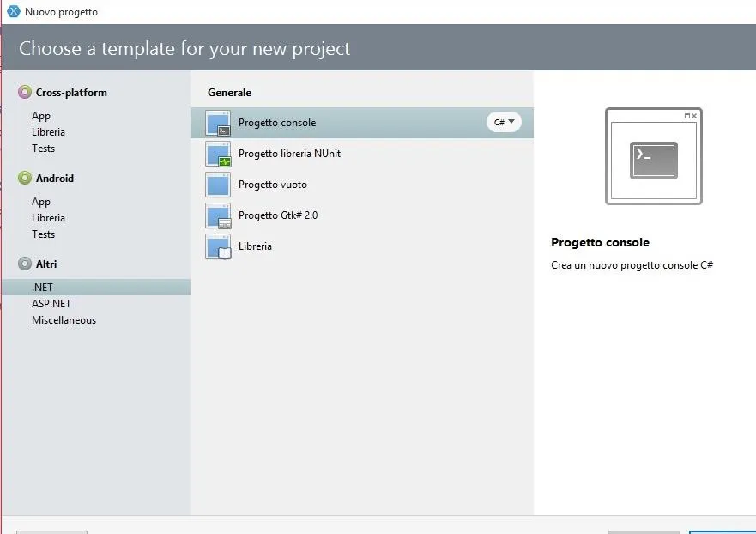Click the Generale section header
This screenshot has width=756, height=534.
pos(229,93)
